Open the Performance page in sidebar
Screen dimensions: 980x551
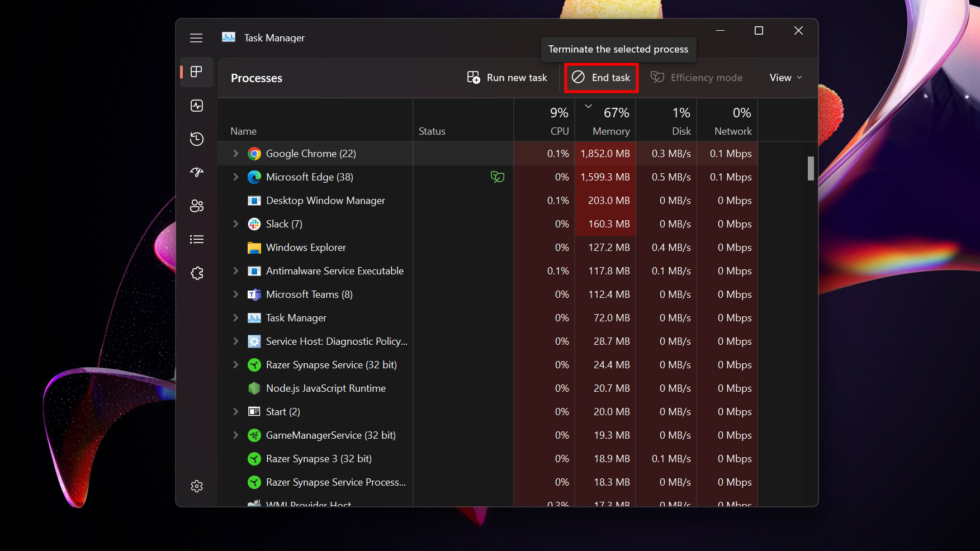197,106
